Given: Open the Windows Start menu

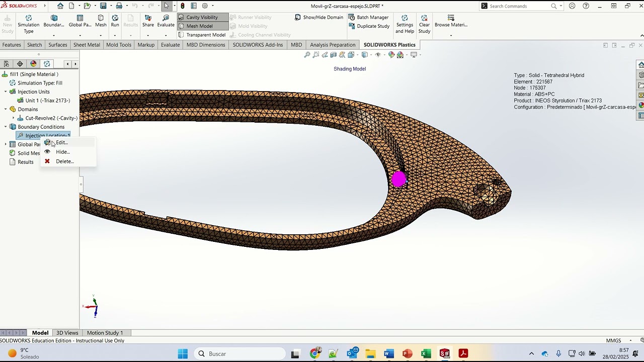Looking at the screenshot, I should coord(183,354).
